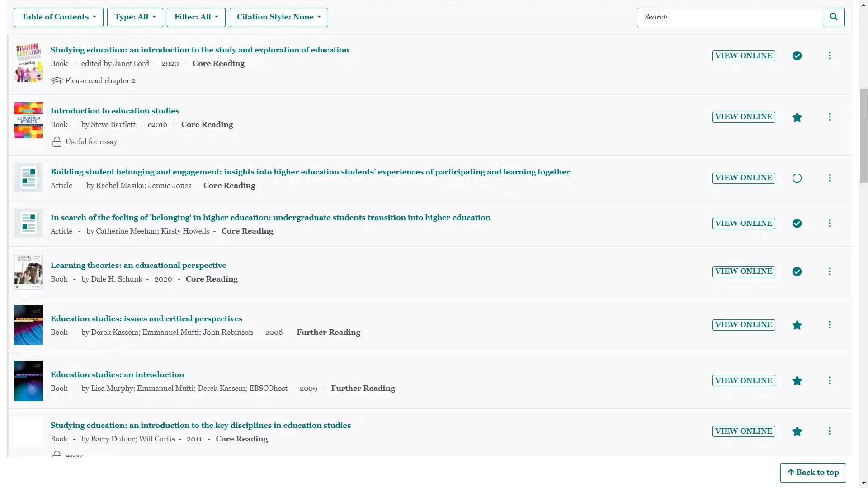Click the Back to top arrow icon
Image resolution: width=868 pixels, height=488 pixels.
790,472
